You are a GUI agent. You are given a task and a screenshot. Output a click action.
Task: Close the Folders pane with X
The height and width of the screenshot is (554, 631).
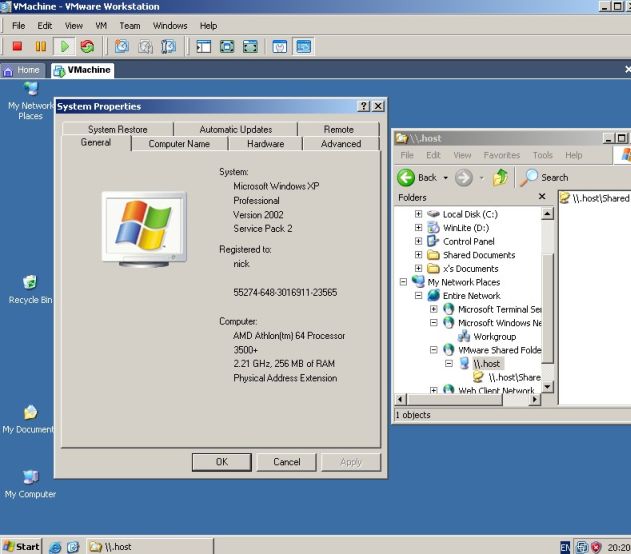coord(542,197)
